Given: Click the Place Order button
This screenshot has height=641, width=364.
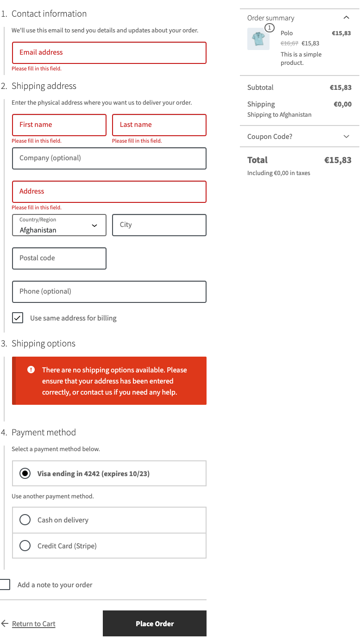Looking at the screenshot, I should point(154,623).
